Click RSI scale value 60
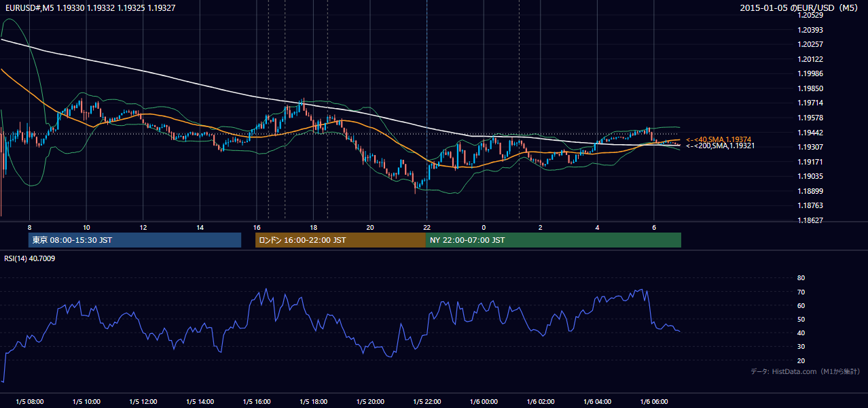Image resolution: width=868 pixels, height=408 pixels. tap(801, 305)
